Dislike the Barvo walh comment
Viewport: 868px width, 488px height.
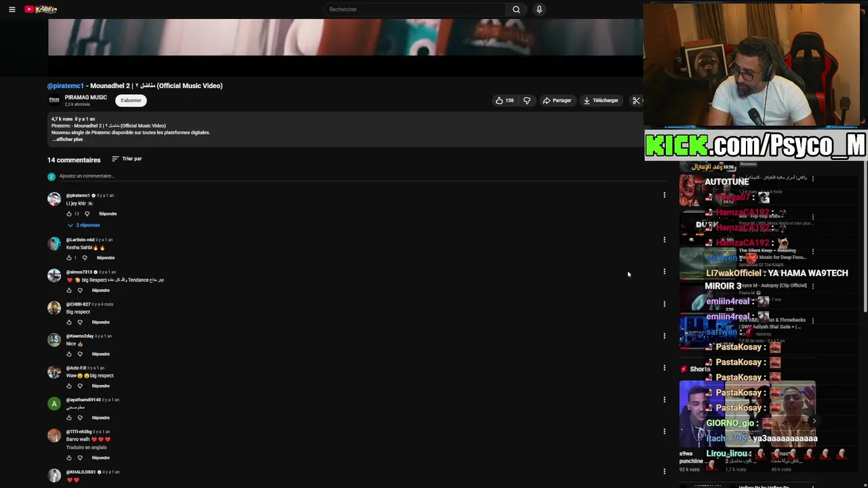79,457
